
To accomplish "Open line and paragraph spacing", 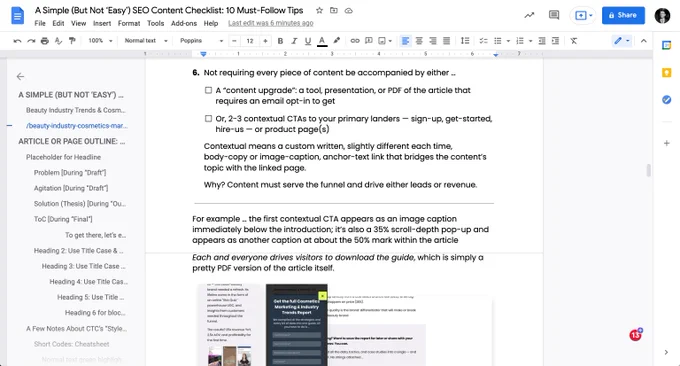I will click(465, 41).
